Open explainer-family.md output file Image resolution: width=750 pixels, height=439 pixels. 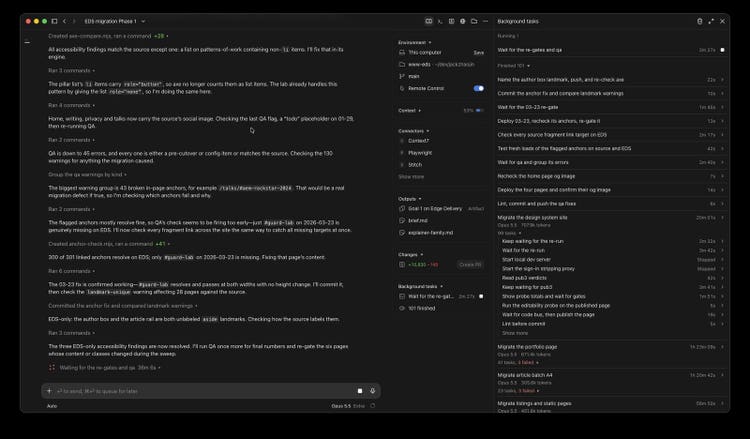430,233
